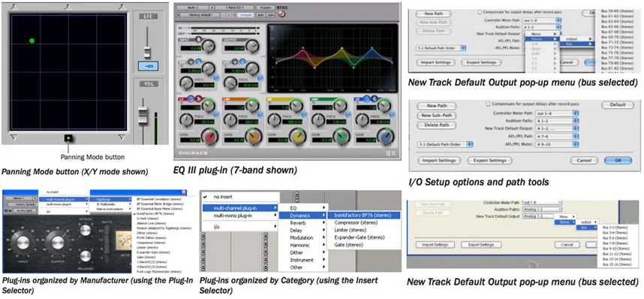Click the EQ III Input level knob

coord(209,47)
